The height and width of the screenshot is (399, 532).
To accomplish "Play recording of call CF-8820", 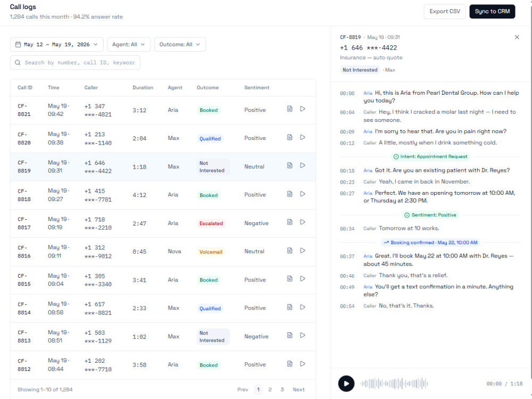I will point(303,137).
